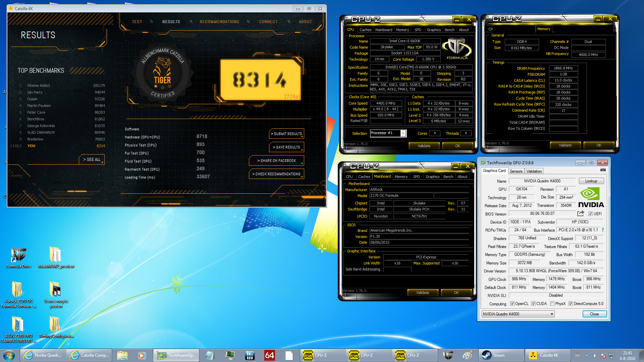This screenshot has width=644, height=362.
Task: Select the 'YOU' row scoring 8314
Action: (57, 146)
